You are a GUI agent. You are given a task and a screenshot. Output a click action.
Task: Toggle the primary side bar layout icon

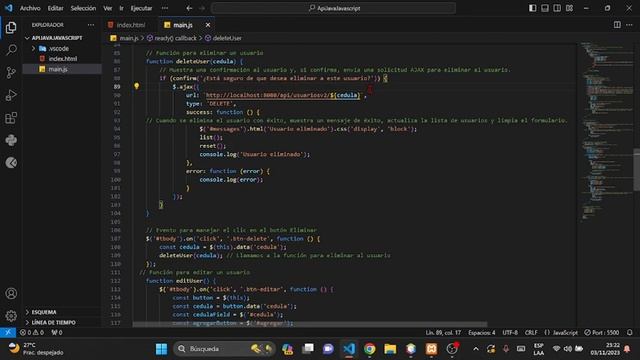533,8
